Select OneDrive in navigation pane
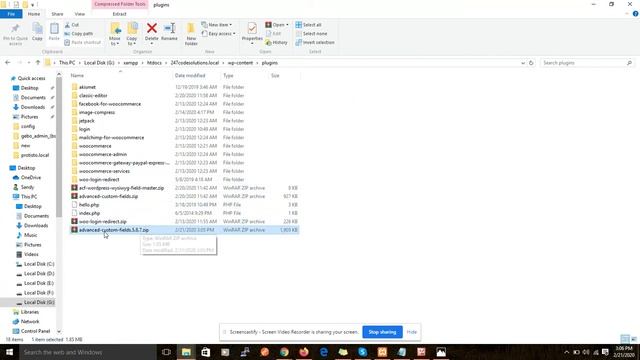The width and height of the screenshot is (640, 360). point(31,178)
